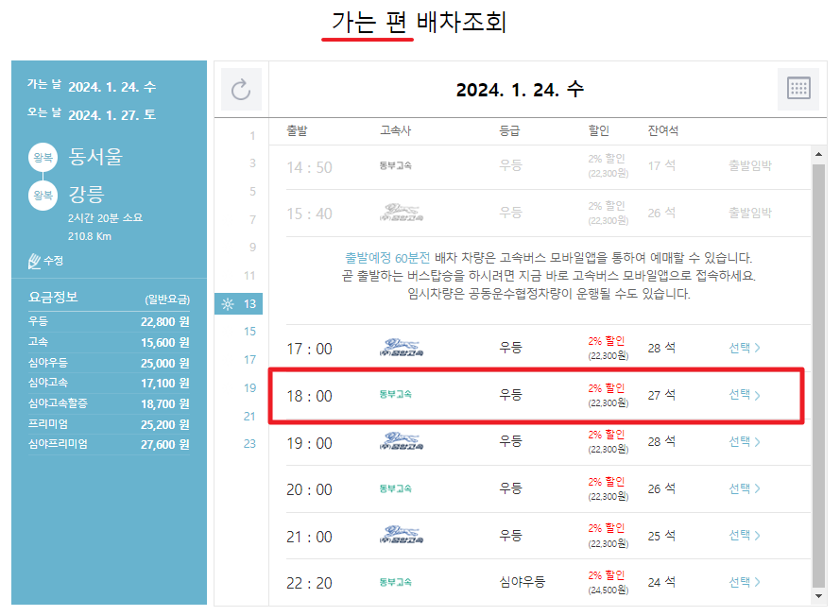Click the 가는 편 배차조회 page title

click(x=419, y=23)
